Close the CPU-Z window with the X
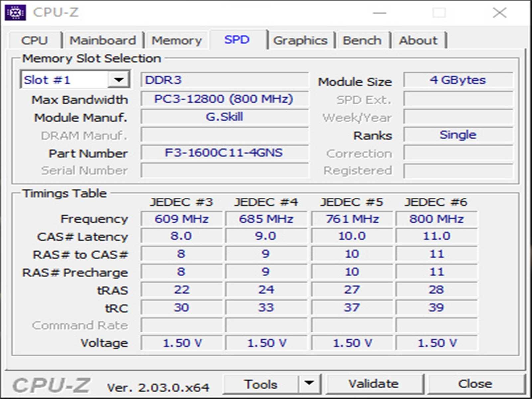Image resolution: width=532 pixels, height=399 pixels. (x=500, y=13)
